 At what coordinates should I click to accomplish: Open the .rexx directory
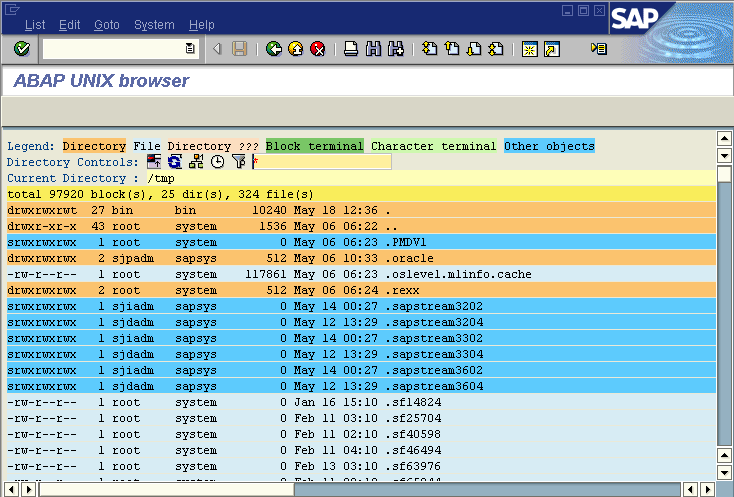[361, 290]
